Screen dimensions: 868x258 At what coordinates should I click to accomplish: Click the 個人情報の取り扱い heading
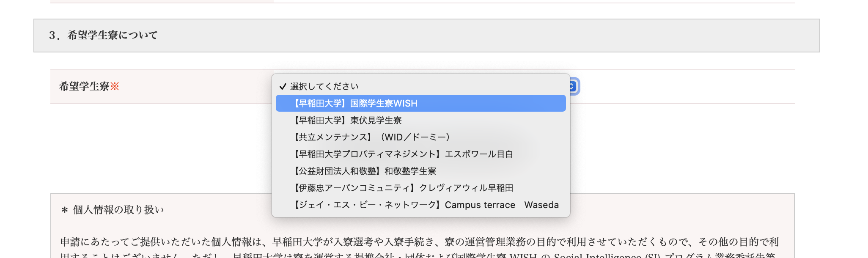pyautogui.click(x=118, y=210)
